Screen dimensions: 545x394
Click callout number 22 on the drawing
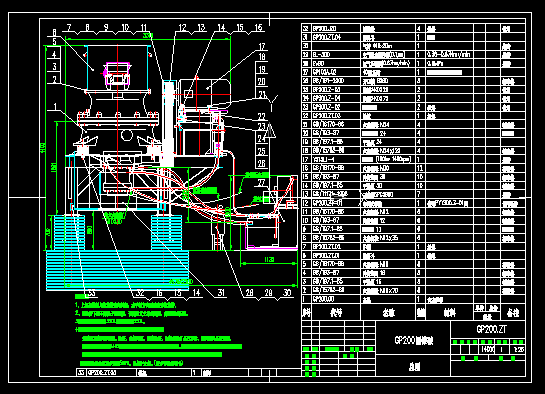pyautogui.click(x=262, y=116)
